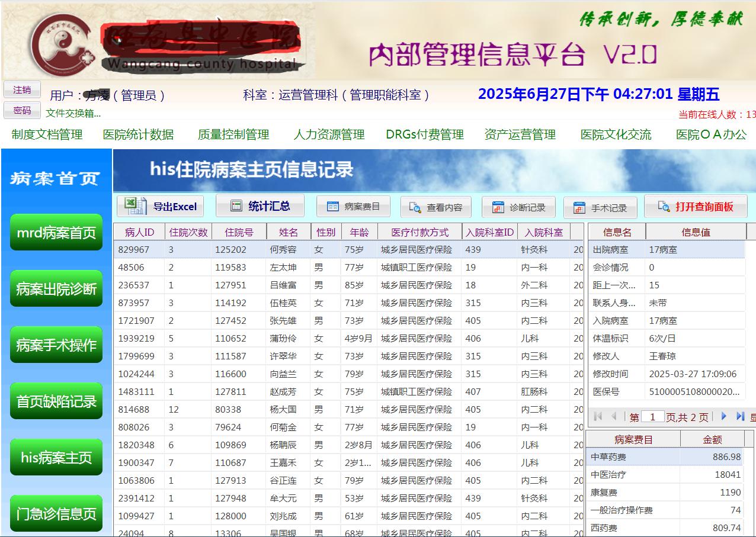
Task: Sort by 住院号 column header
Action: [239, 232]
